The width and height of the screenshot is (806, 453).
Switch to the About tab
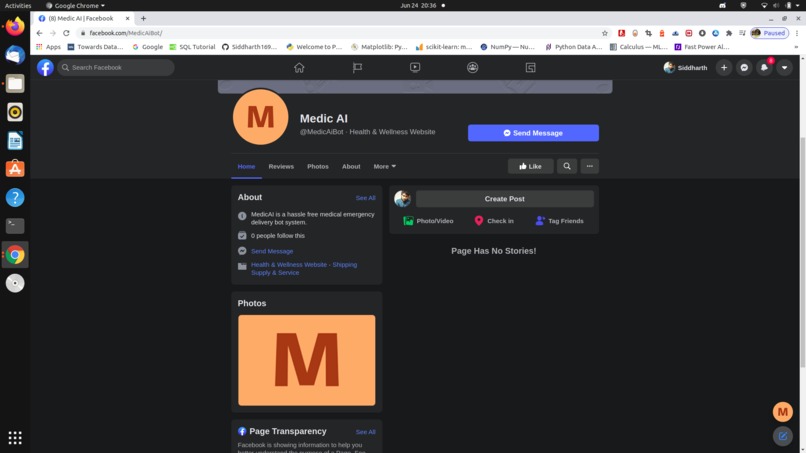(351, 167)
